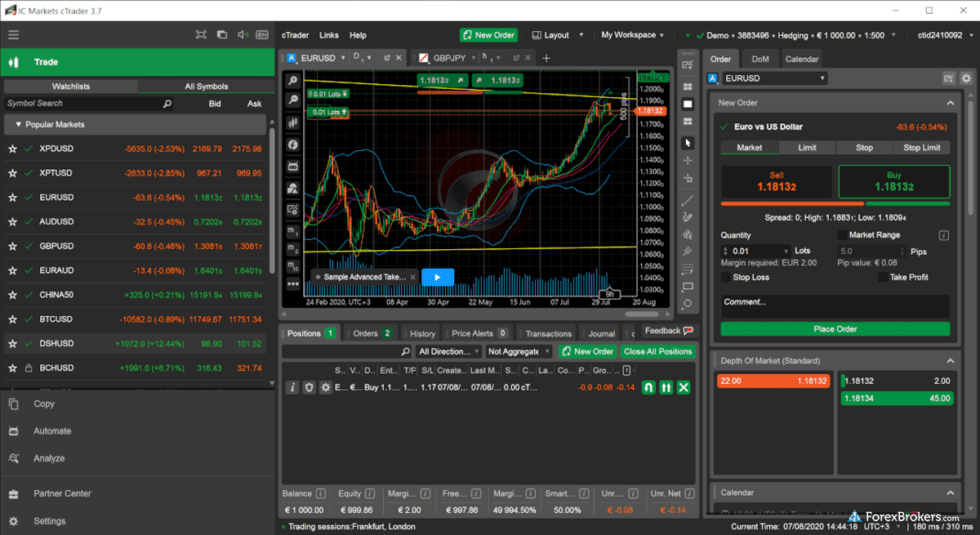
Task: Open Market Range info icon
Action: point(944,235)
